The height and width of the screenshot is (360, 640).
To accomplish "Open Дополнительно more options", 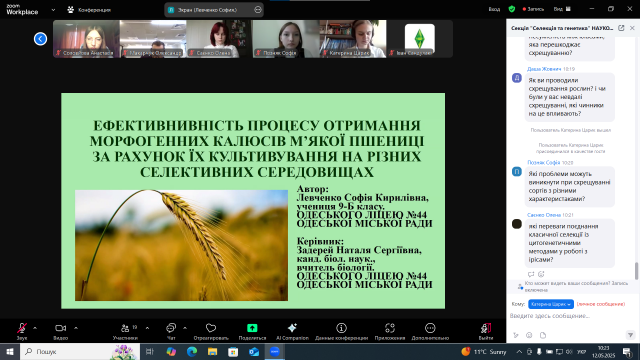I will point(430,331).
